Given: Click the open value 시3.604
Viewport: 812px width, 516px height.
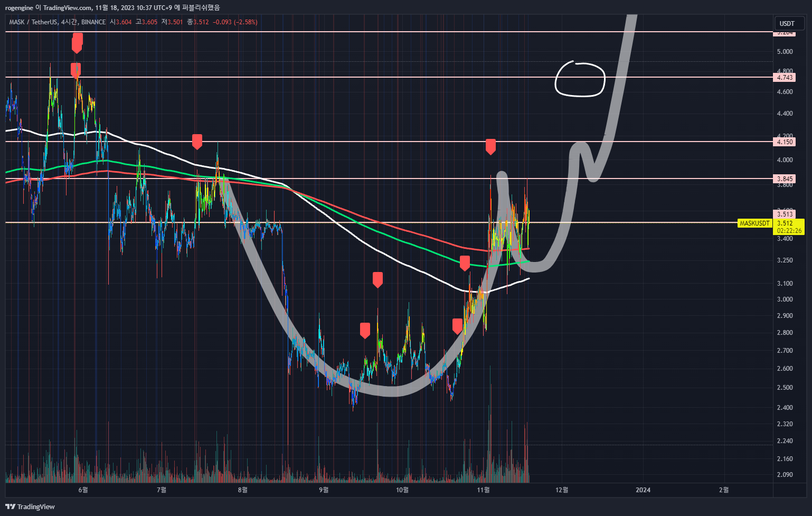Looking at the screenshot, I should point(120,22).
